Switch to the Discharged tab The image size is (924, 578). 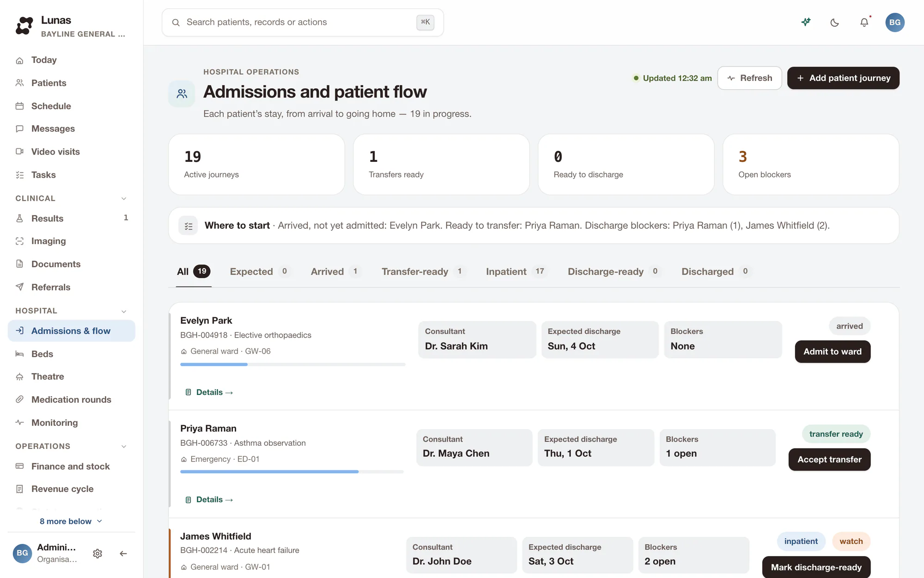pos(716,271)
